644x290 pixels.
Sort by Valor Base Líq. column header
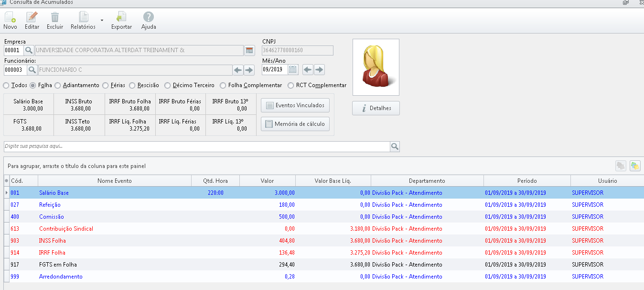333,181
